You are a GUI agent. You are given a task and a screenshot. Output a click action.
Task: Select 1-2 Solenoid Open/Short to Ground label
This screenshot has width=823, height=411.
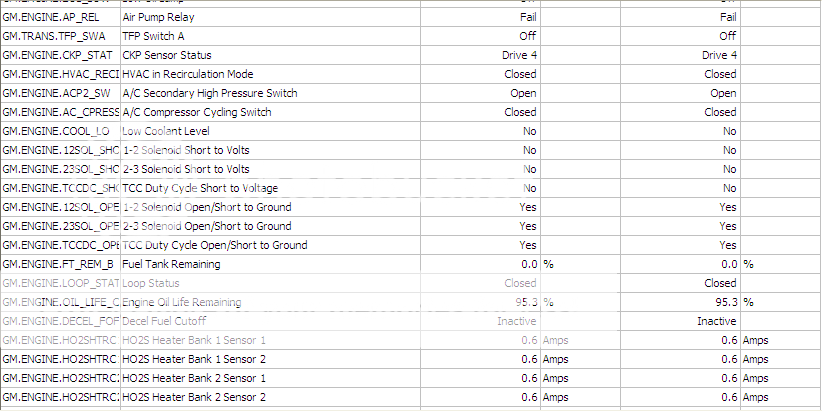click(x=206, y=207)
